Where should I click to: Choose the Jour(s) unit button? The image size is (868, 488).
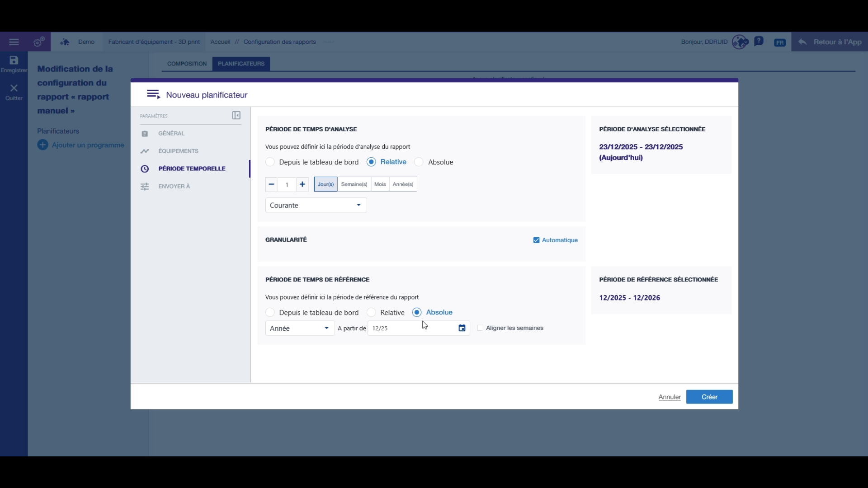pyautogui.click(x=325, y=184)
